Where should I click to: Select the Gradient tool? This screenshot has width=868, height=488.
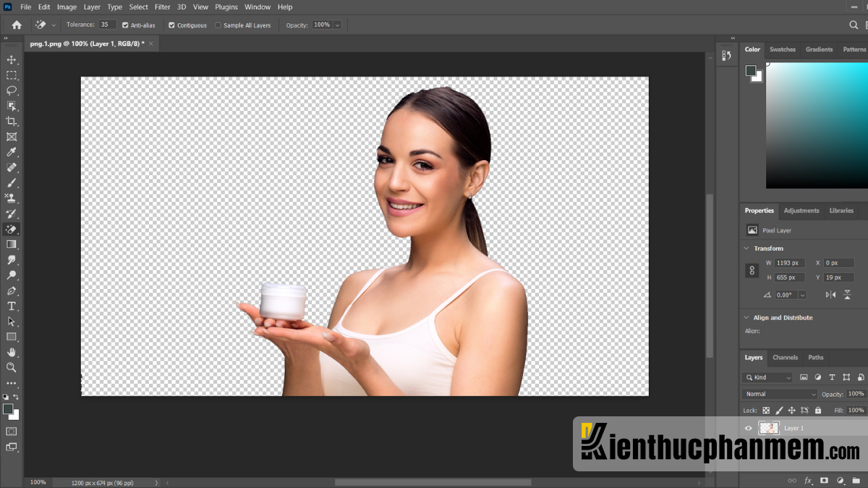tap(12, 244)
